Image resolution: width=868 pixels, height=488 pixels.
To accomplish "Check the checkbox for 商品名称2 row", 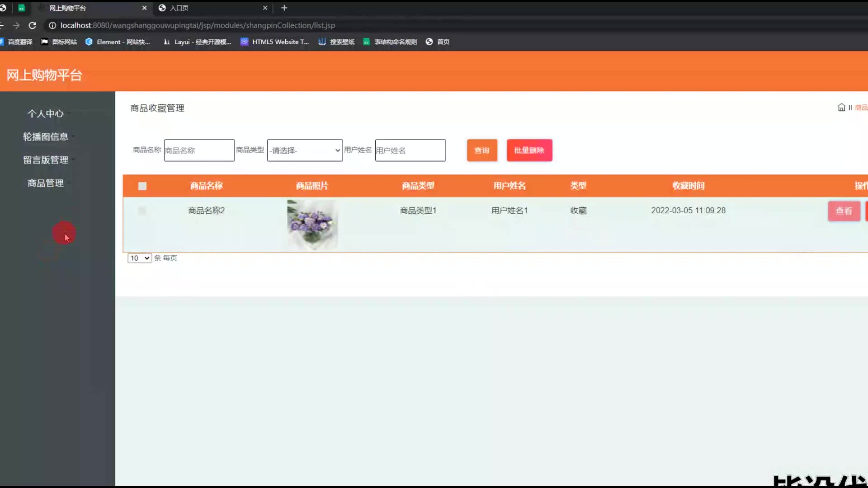I will [142, 211].
